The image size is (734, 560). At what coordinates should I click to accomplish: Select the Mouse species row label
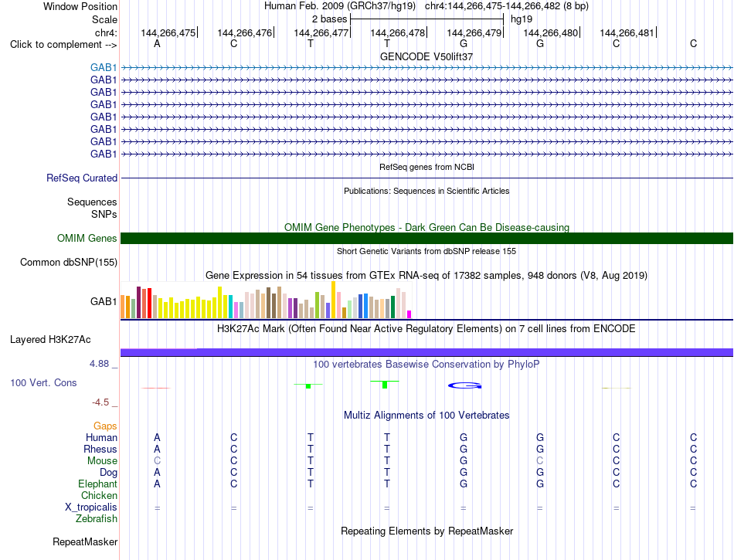click(102, 461)
